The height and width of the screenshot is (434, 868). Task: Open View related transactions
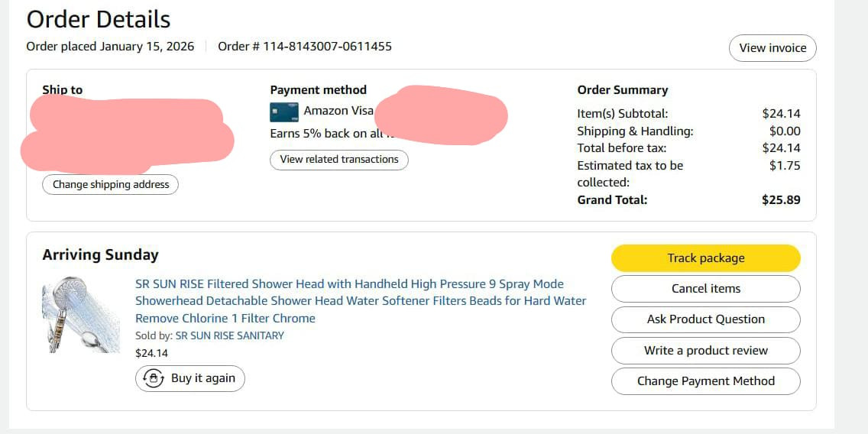[x=338, y=160]
